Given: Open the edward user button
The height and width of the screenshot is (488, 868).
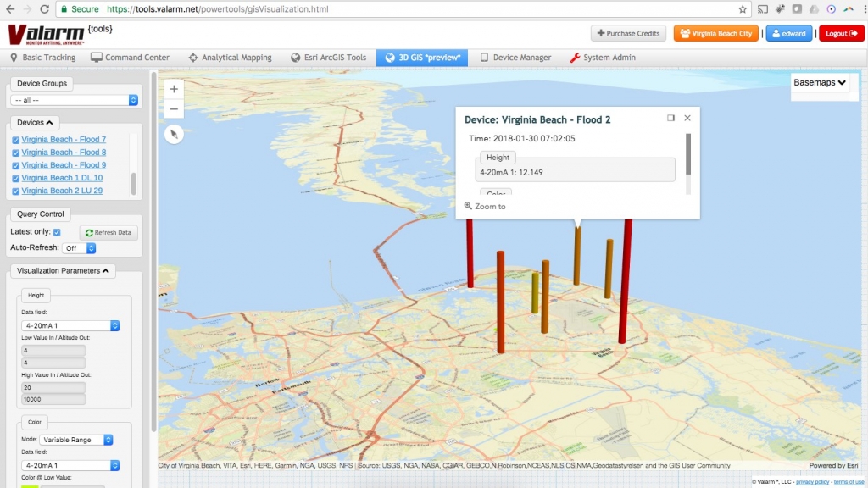Looking at the screenshot, I should pyautogui.click(x=789, y=33).
